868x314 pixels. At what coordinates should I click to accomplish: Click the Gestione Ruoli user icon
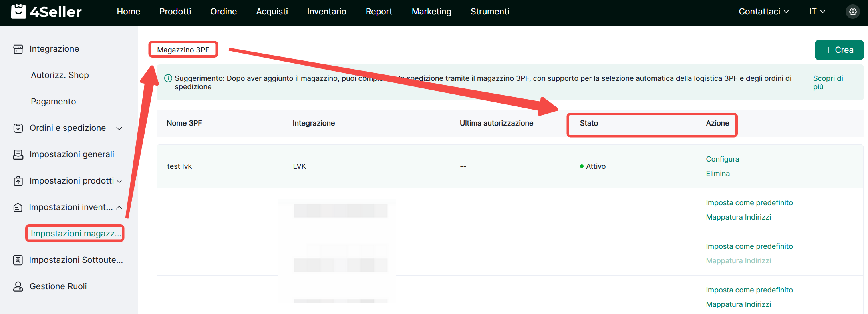pos(18,286)
